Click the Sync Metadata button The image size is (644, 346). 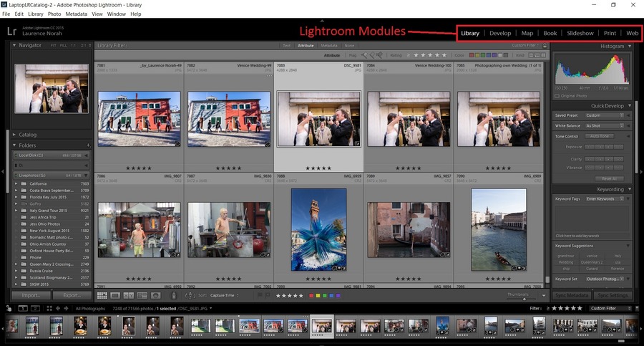click(571, 295)
